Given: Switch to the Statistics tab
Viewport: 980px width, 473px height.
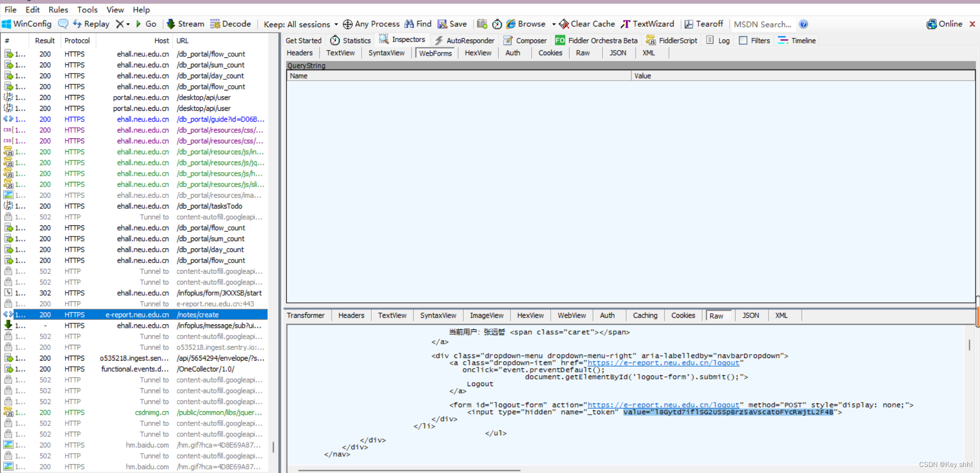Looking at the screenshot, I should pyautogui.click(x=351, y=40).
